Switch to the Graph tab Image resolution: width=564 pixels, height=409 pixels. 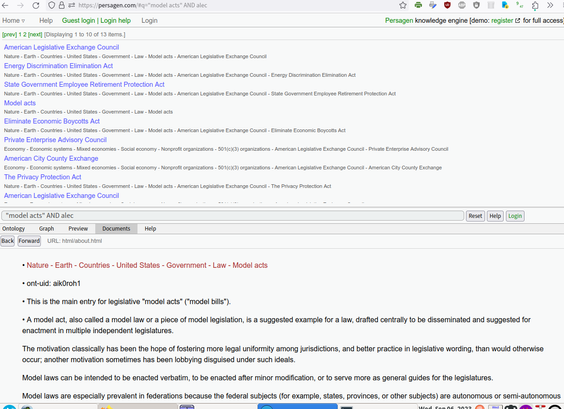tap(46, 229)
